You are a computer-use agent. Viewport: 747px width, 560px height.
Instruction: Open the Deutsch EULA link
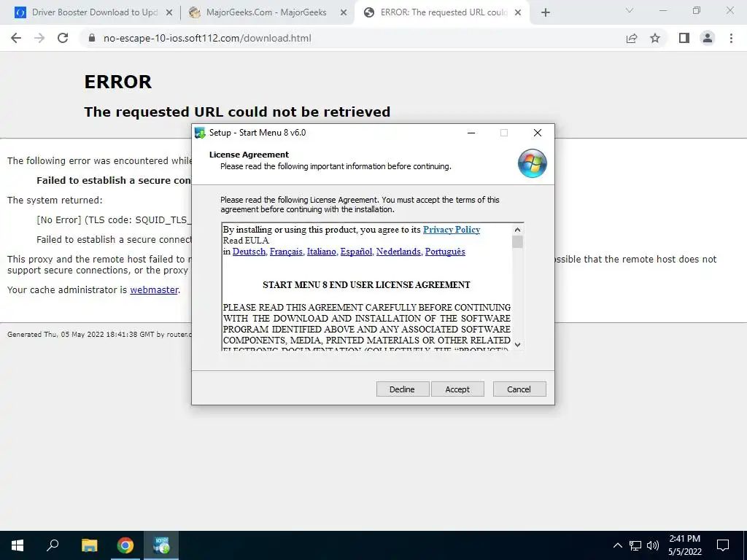249,252
